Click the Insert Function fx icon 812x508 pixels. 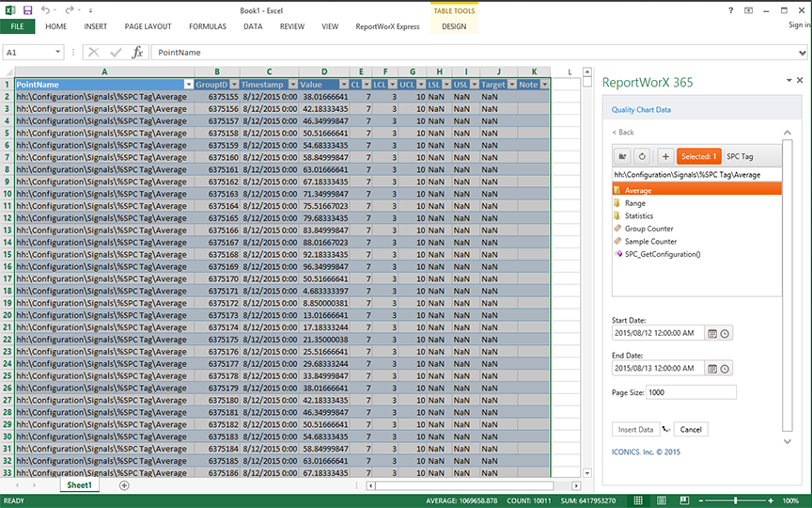(137, 53)
